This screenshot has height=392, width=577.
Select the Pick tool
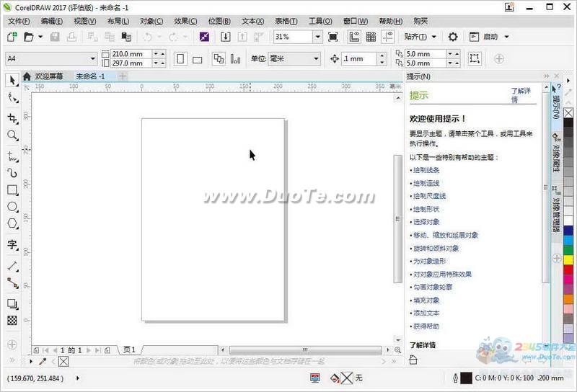click(12, 80)
